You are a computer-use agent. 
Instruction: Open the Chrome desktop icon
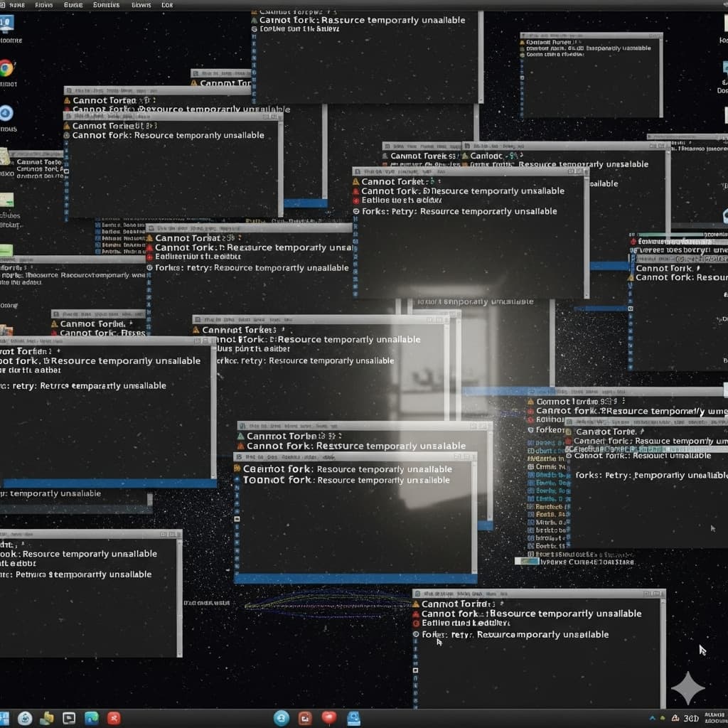pyautogui.click(x=7, y=68)
